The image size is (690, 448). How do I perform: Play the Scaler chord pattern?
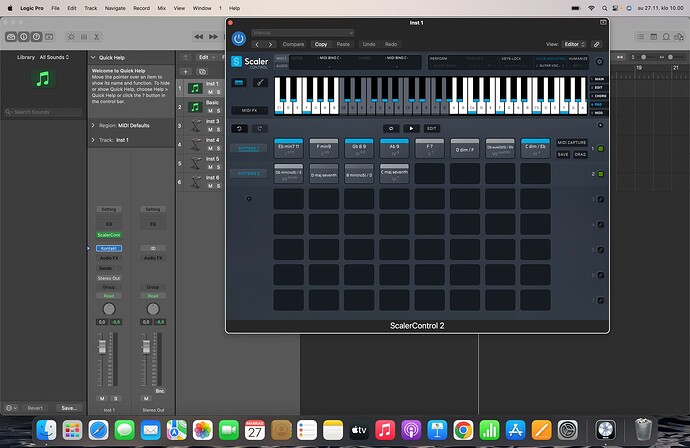[411, 129]
